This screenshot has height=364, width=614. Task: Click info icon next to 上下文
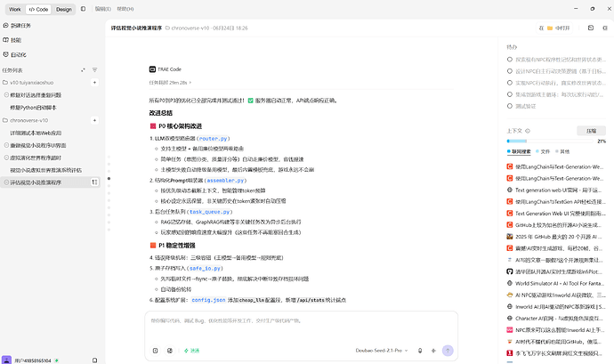tap(528, 131)
